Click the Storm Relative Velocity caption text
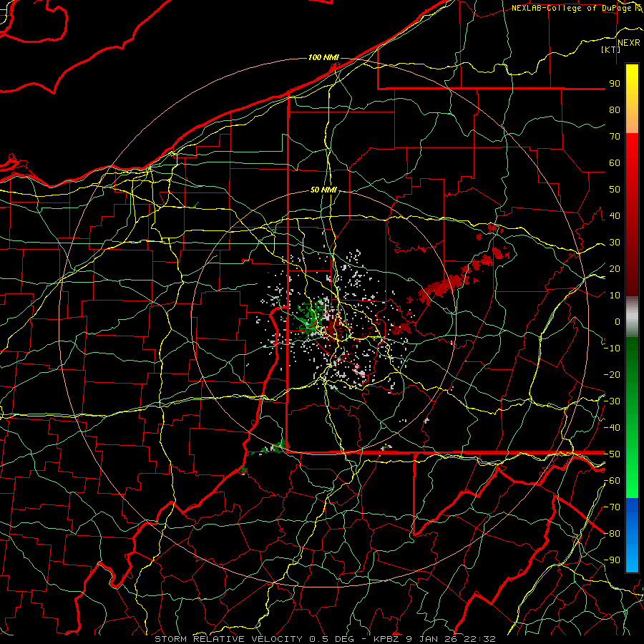 326,639
